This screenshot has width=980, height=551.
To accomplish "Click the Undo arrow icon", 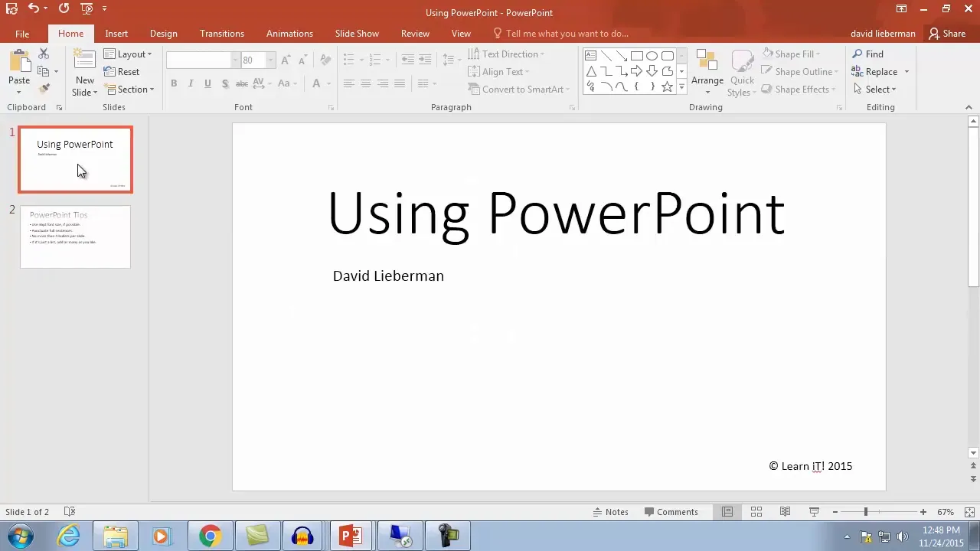I will point(33,8).
